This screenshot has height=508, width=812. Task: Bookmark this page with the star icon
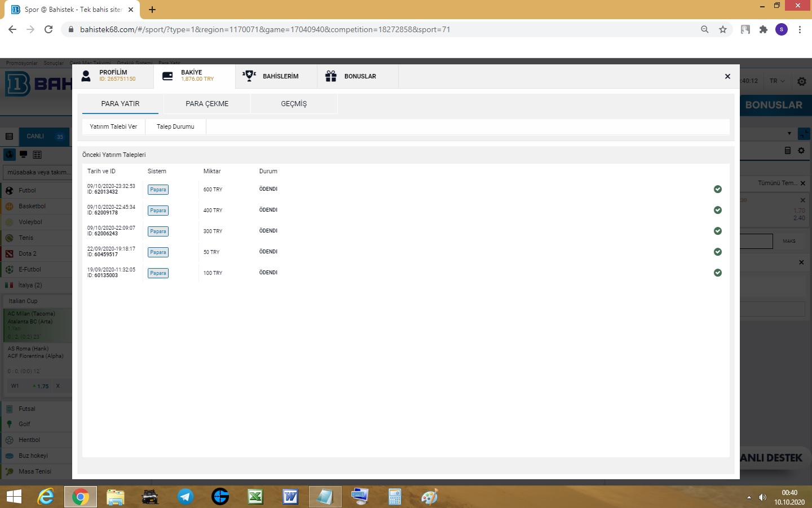pyautogui.click(x=723, y=29)
